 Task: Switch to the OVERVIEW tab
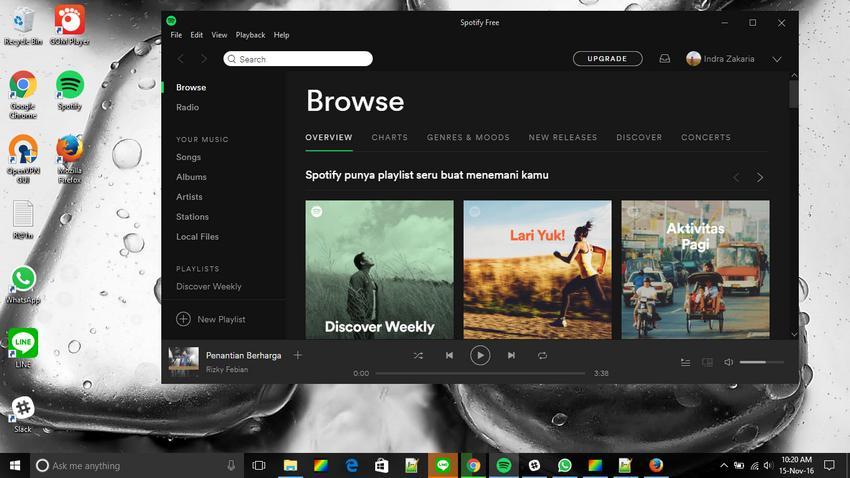[x=329, y=138]
